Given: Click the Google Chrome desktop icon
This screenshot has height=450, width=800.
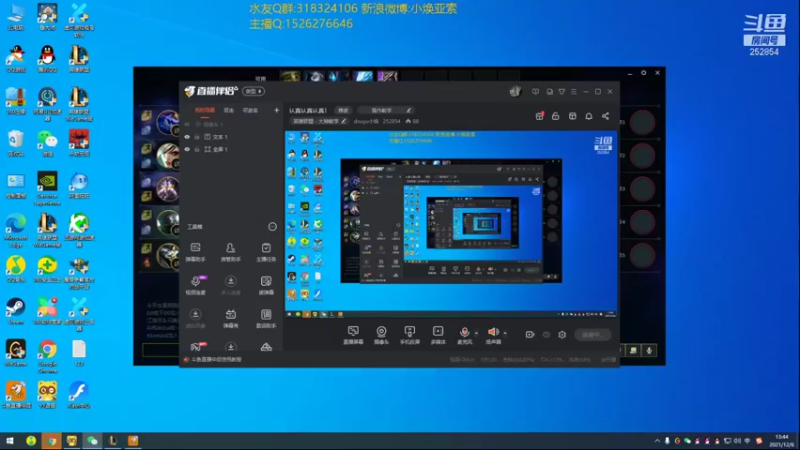Looking at the screenshot, I should tap(47, 356).
